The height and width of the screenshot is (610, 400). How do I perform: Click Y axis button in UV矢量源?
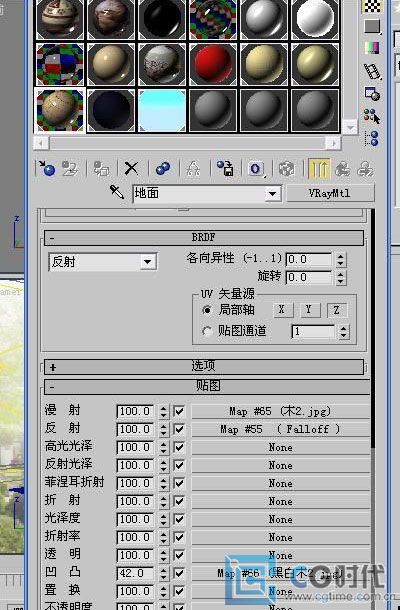tap(309, 310)
